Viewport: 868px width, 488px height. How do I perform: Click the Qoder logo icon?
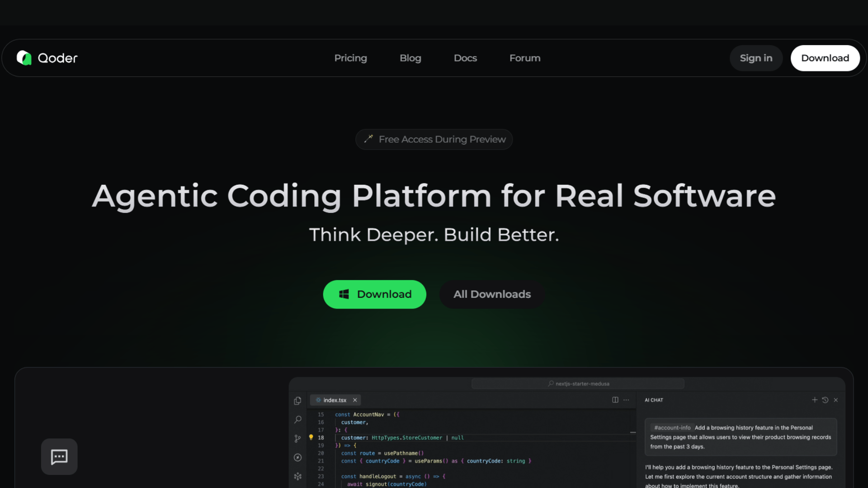coord(24,58)
